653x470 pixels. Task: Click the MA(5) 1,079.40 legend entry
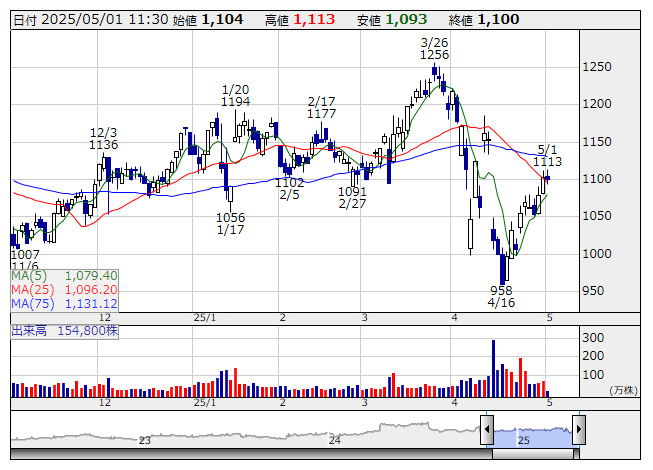[x=65, y=276]
